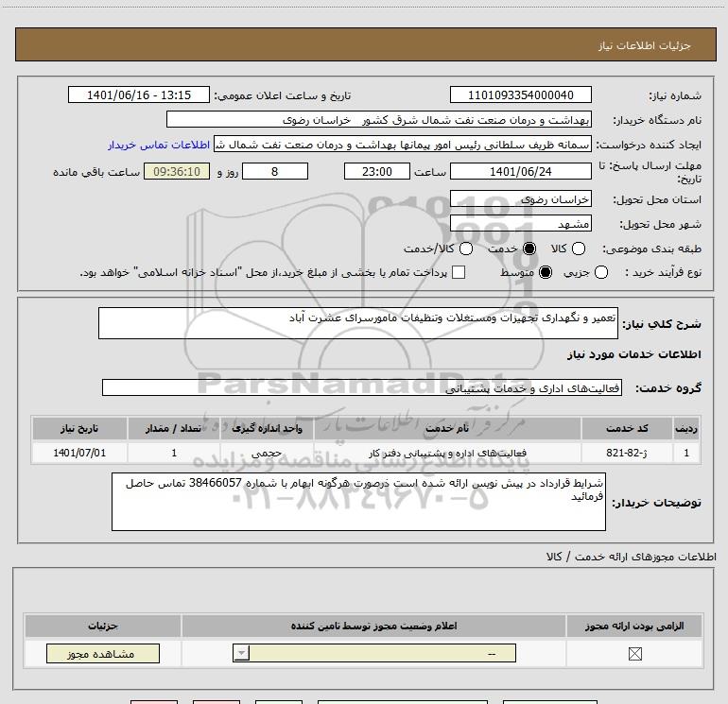Click the الزامی بودن ارائه مجوز header

tap(634, 626)
